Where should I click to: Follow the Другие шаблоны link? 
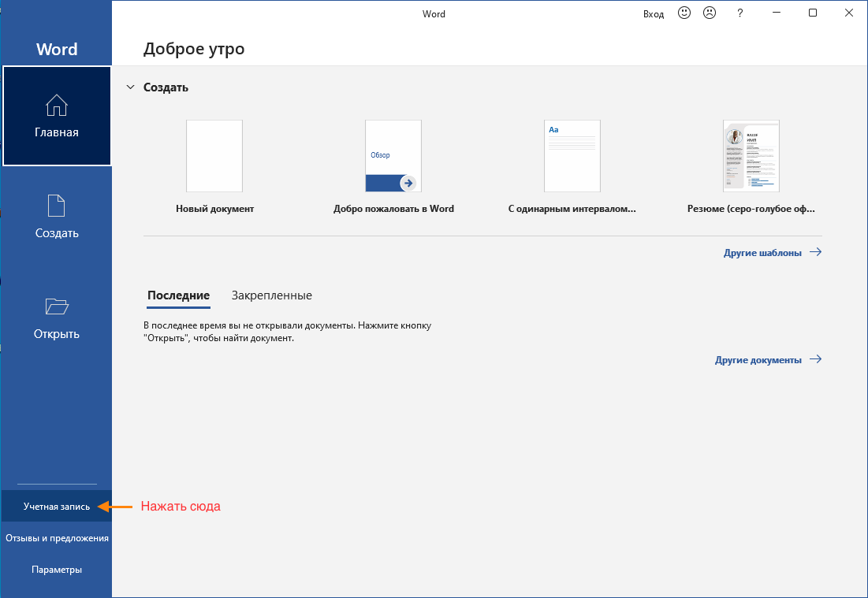pos(773,253)
